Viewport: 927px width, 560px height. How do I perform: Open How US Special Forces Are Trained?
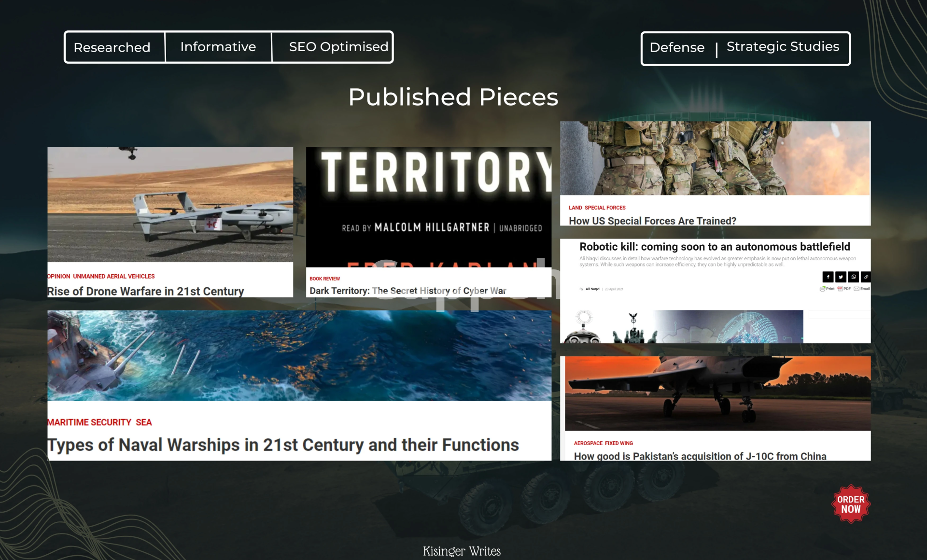pyautogui.click(x=652, y=221)
